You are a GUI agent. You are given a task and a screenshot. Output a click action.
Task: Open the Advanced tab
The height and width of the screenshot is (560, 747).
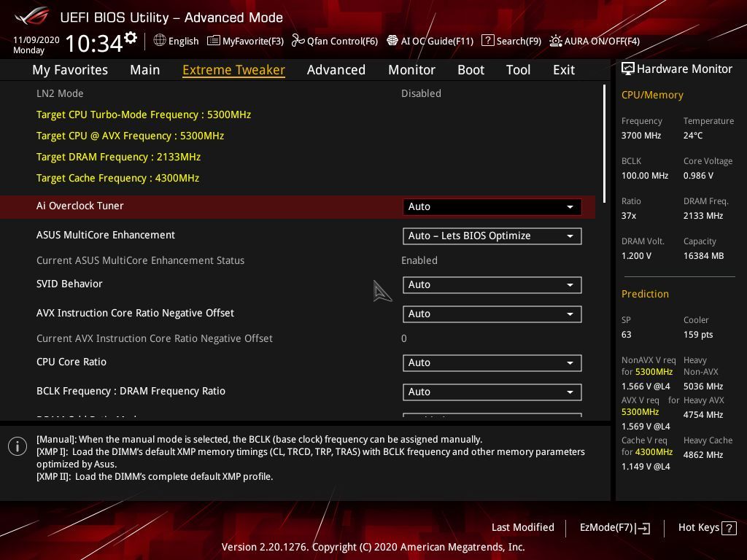[x=336, y=70]
